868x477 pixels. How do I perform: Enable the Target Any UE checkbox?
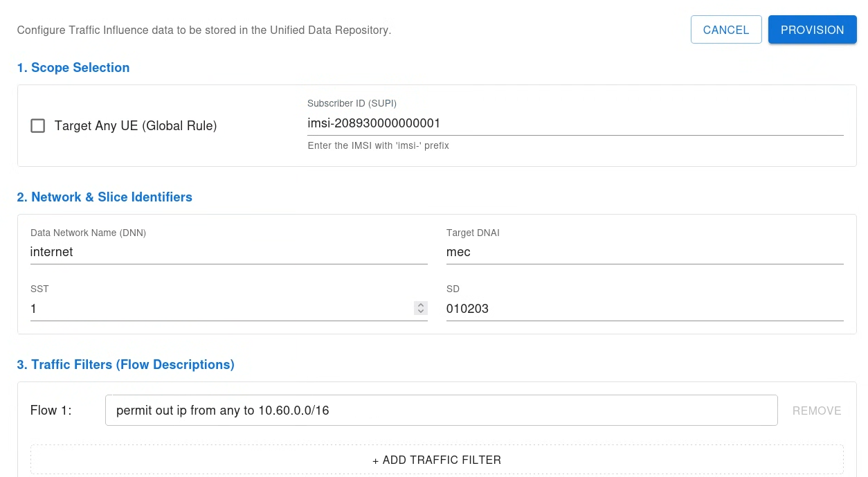click(x=38, y=126)
